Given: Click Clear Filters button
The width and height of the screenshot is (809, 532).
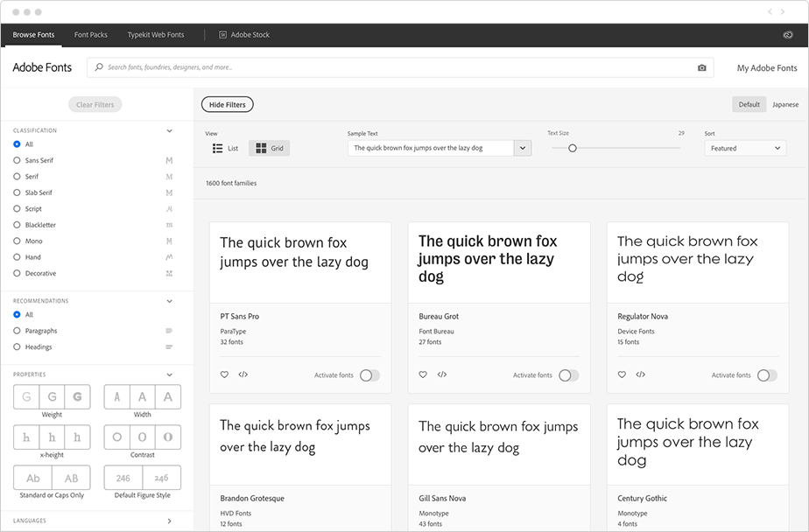Looking at the screenshot, I should (x=95, y=105).
